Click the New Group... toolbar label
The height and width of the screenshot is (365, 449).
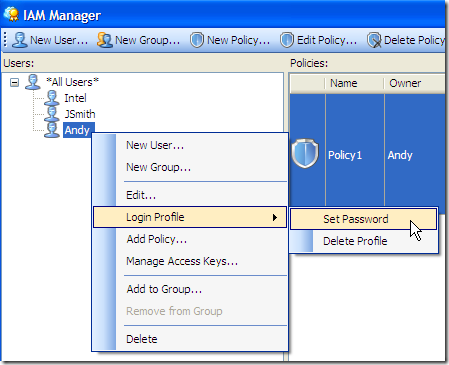click(x=147, y=40)
